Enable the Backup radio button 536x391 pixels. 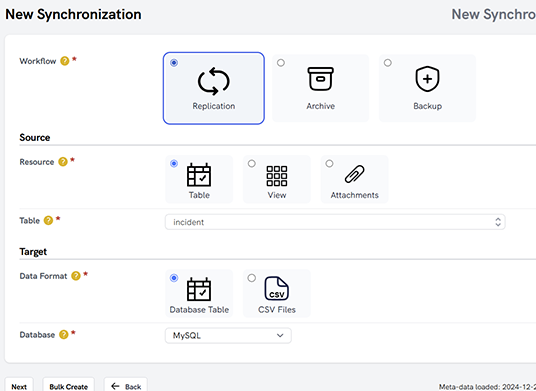pos(388,63)
